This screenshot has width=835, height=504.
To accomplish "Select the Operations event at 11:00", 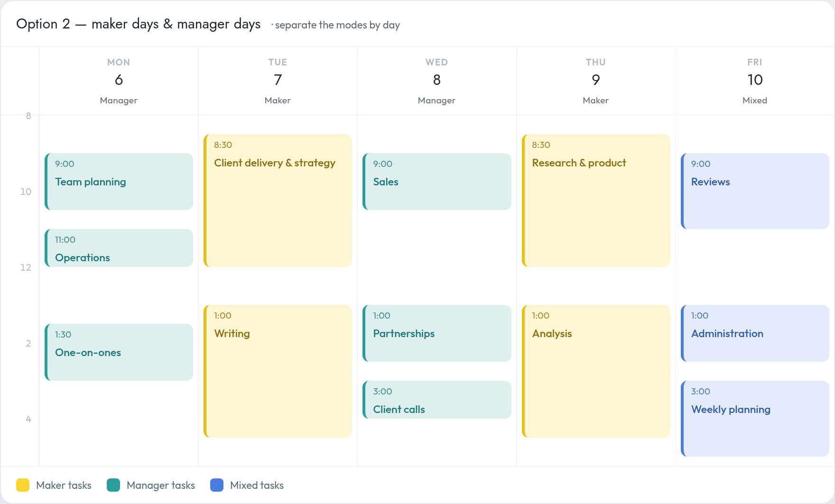I will pos(119,248).
